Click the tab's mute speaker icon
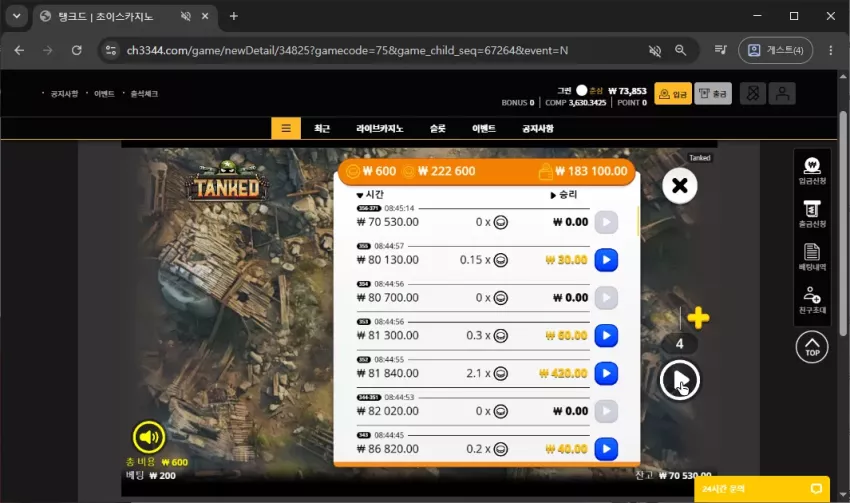Viewport: 850px width, 503px height. click(x=185, y=16)
